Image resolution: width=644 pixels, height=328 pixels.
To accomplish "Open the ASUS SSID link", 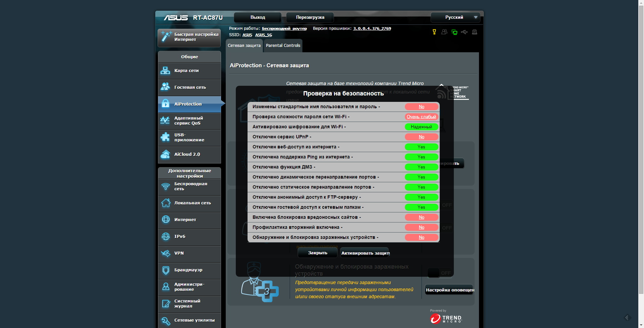I will (x=247, y=35).
